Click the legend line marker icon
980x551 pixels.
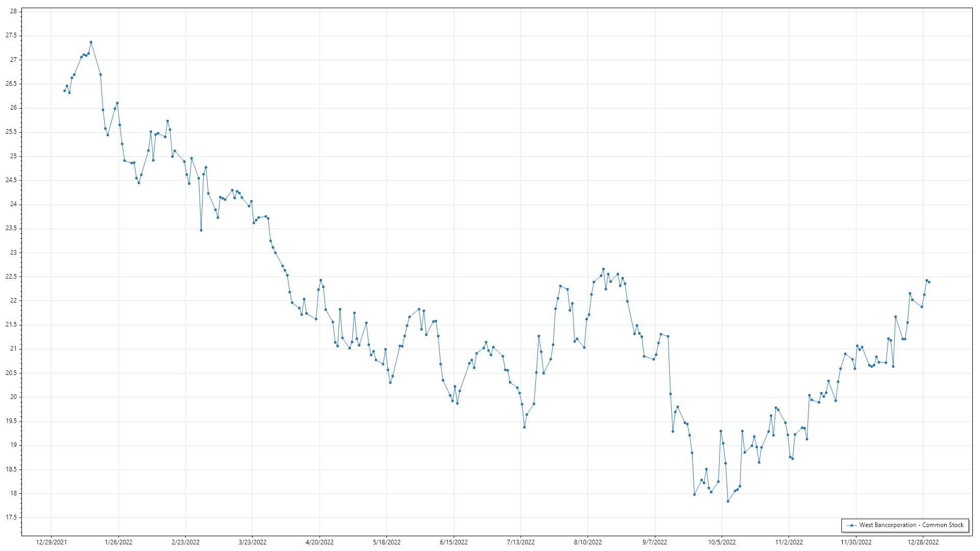(851, 525)
